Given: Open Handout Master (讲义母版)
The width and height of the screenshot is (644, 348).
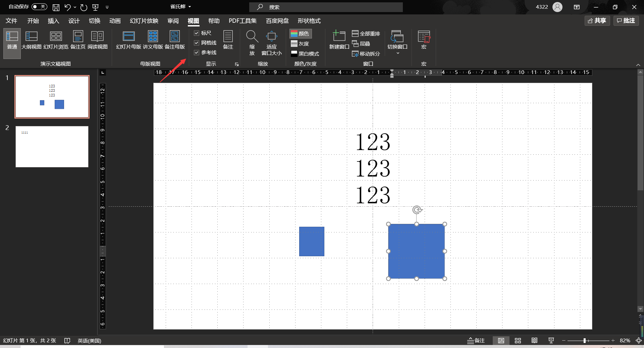Looking at the screenshot, I should click(153, 41).
